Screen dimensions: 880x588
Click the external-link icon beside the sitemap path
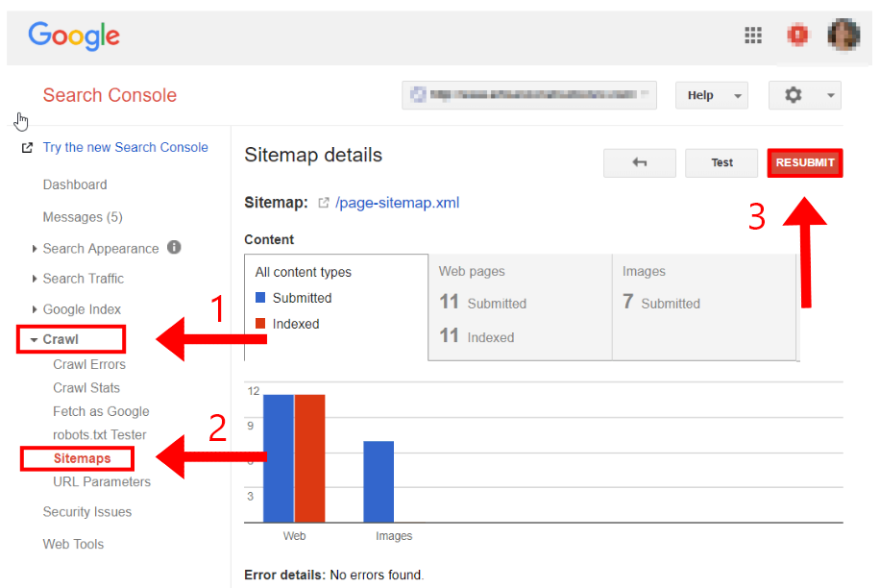[x=323, y=203]
